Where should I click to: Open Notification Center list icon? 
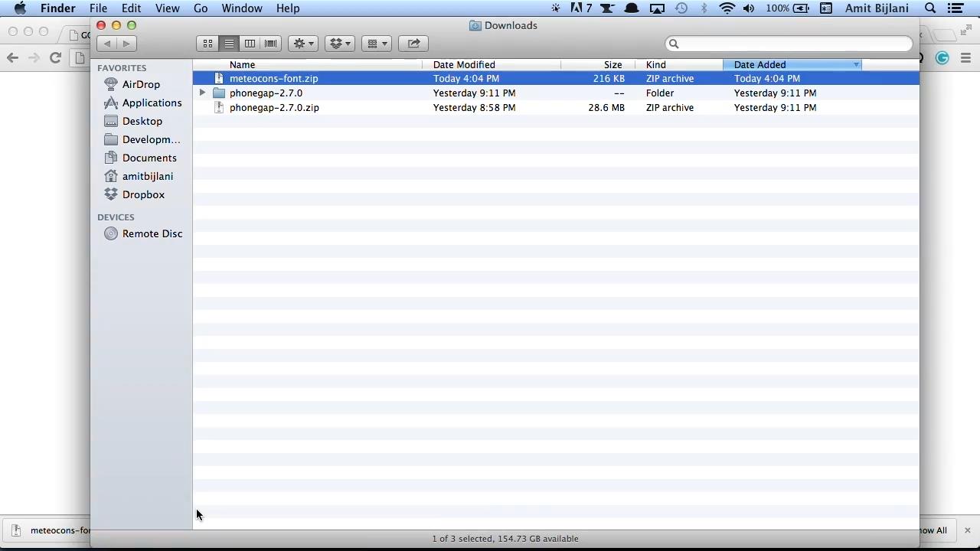pos(955,8)
